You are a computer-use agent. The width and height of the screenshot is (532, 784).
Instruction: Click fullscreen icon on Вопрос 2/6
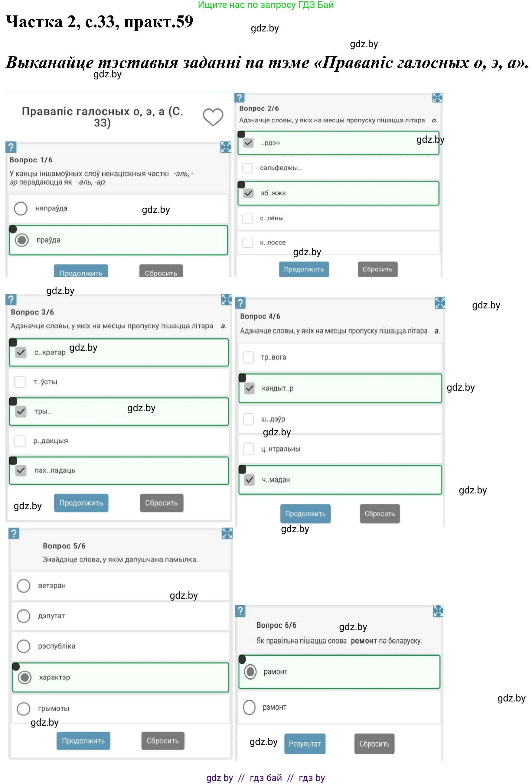[x=437, y=98]
